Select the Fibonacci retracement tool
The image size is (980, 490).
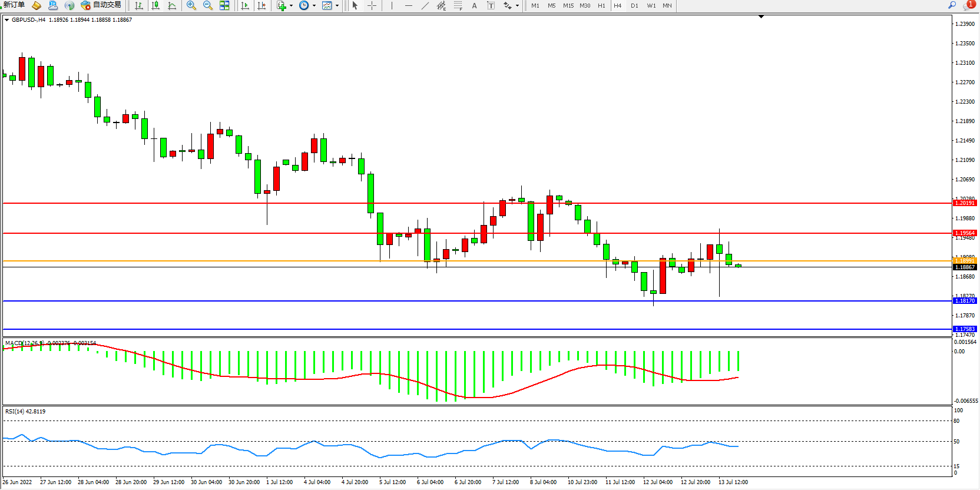click(x=458, y=5)
